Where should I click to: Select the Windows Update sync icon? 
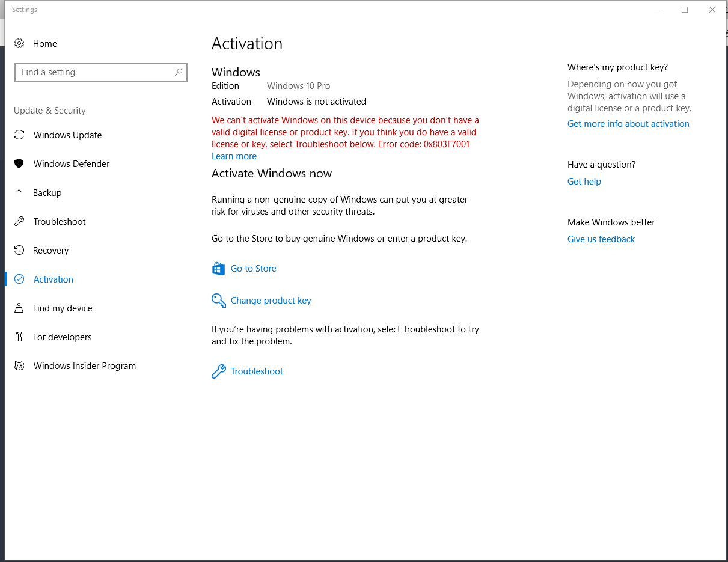coord(19,135)
